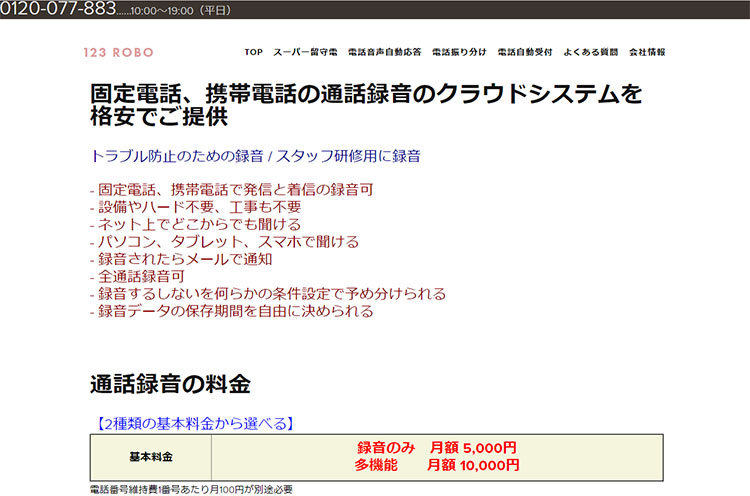750x496 pixels.
Task: Open the TOP navigation menu item
Action: pos(253,52)
